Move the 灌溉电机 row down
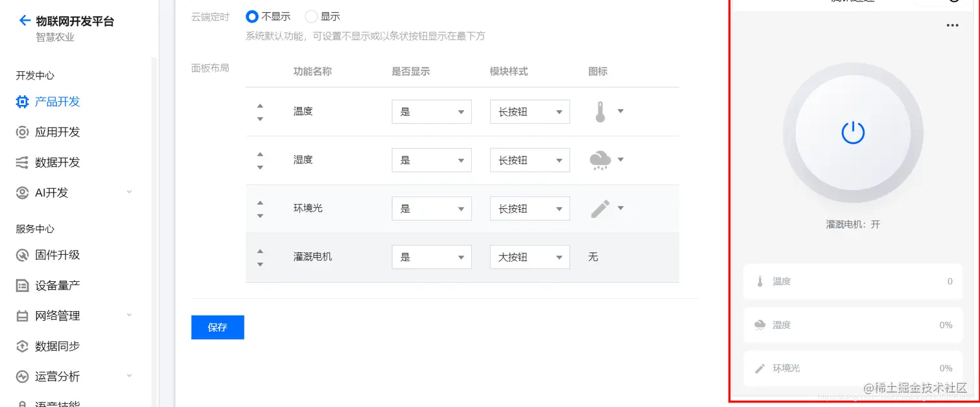This screenshot has width=980, height=407. pos(260,264)
